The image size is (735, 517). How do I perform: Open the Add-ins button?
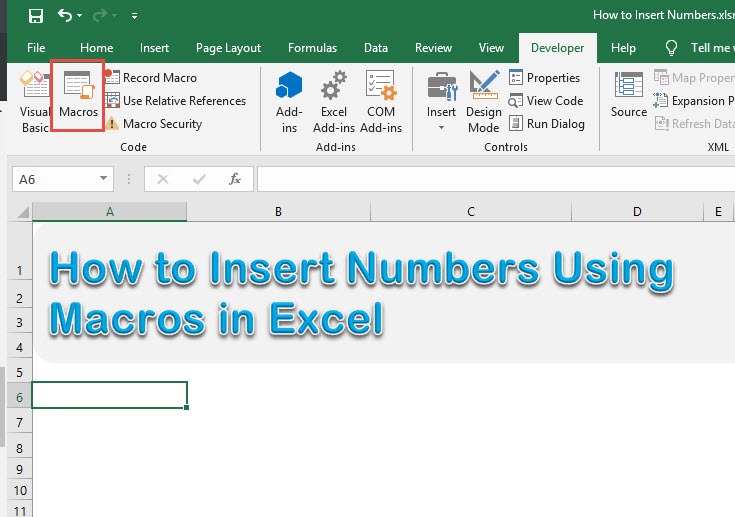coord(289,101)
